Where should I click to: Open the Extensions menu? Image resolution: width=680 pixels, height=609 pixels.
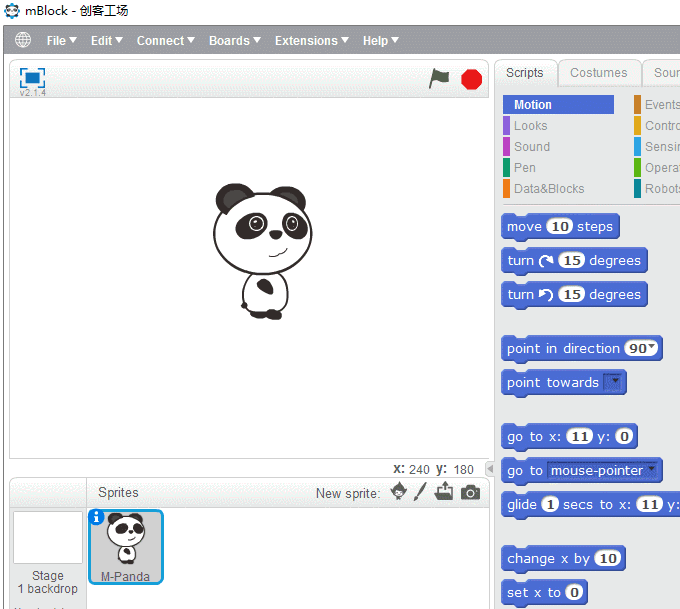pos(311,41)
